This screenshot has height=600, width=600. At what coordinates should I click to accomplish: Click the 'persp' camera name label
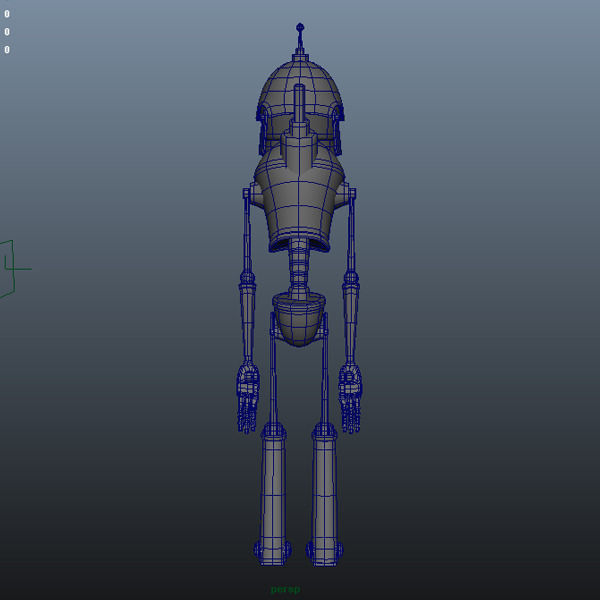pos(285,590)
